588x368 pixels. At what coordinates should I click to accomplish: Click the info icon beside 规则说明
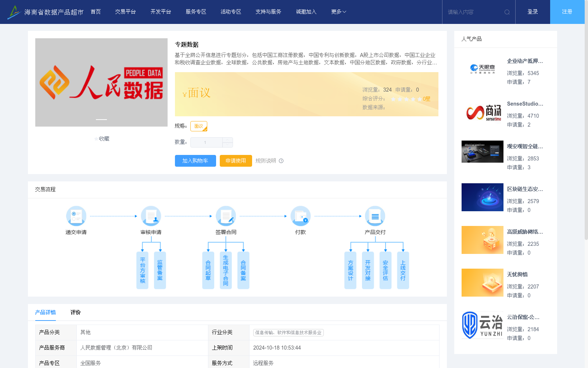click(281, 161)
